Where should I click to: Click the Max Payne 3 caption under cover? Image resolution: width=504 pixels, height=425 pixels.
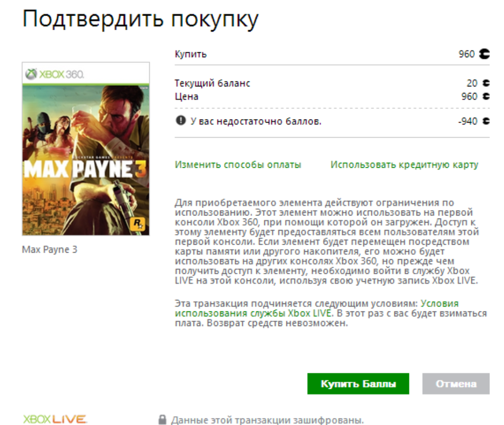pyautogui.click(x=50, y=250)
